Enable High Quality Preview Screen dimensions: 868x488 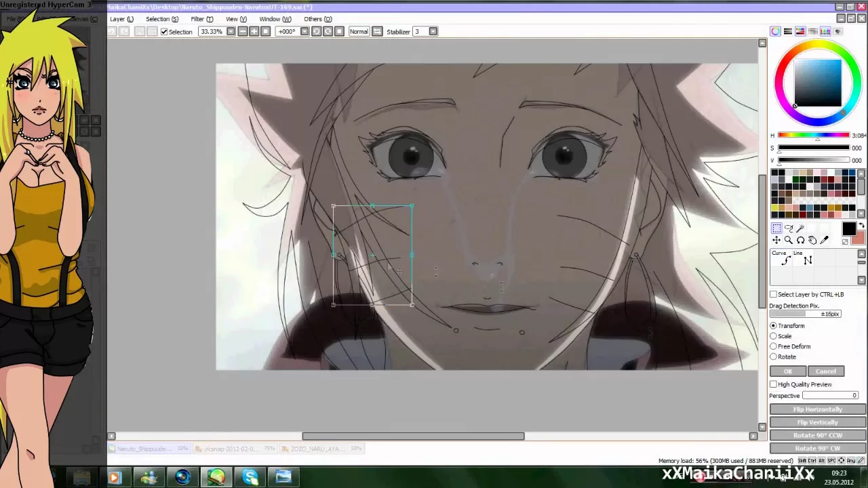click(x=773, y=384)
